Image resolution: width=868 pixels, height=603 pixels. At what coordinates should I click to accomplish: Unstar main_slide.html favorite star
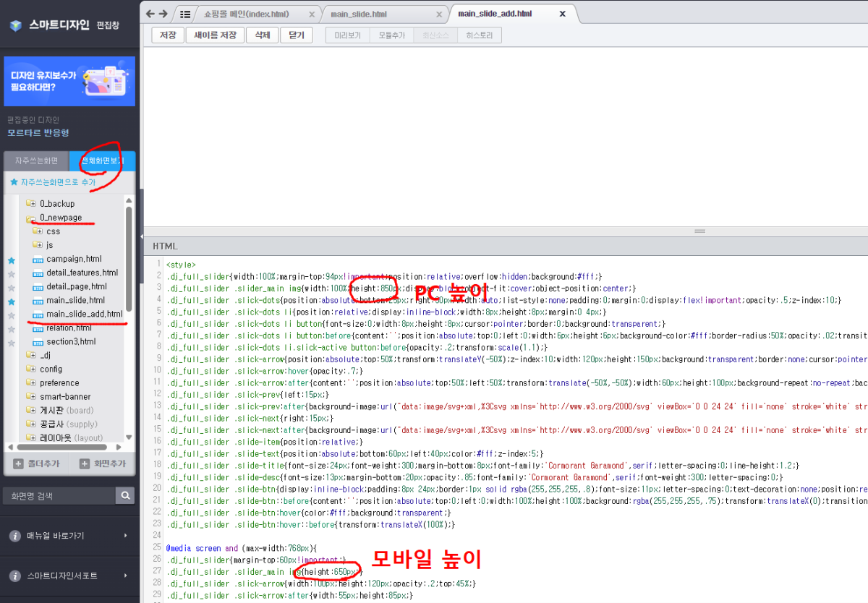coord(12,301)
